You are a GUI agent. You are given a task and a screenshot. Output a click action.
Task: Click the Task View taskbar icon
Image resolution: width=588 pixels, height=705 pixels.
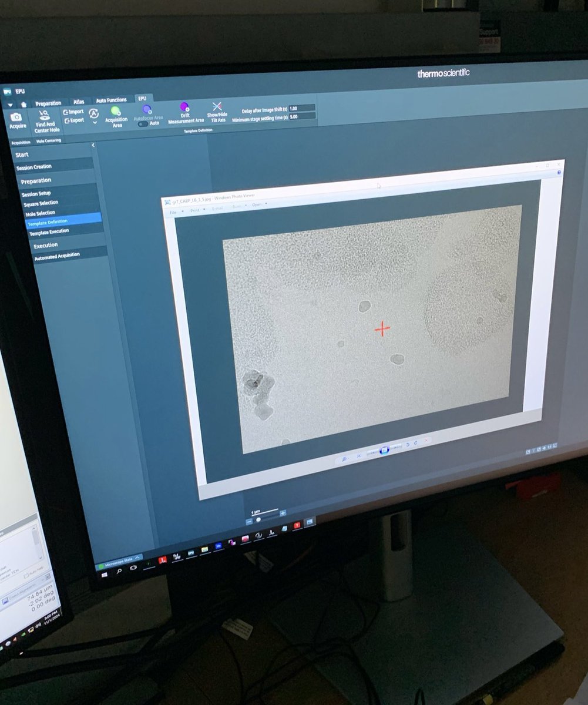coord(133,568)
